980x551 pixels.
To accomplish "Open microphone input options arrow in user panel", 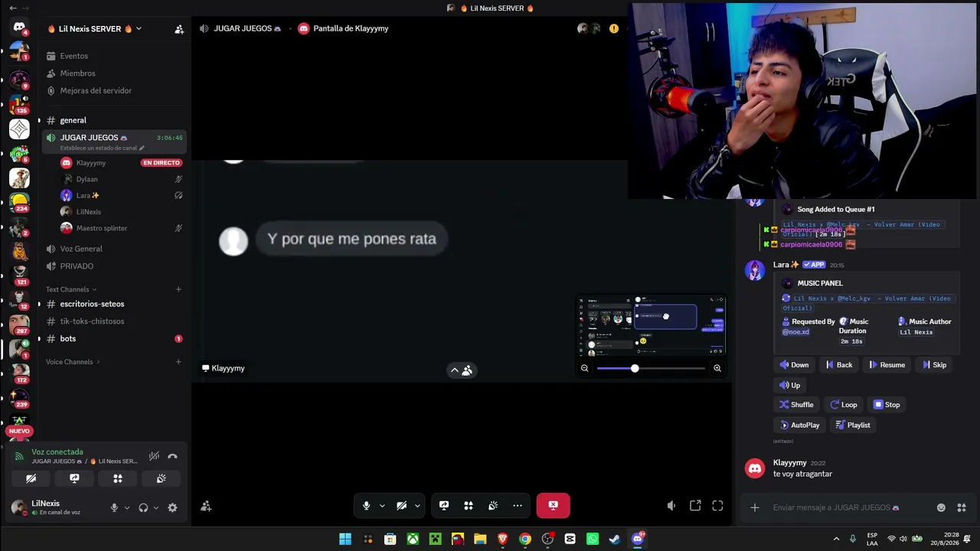I will point(127,507).
